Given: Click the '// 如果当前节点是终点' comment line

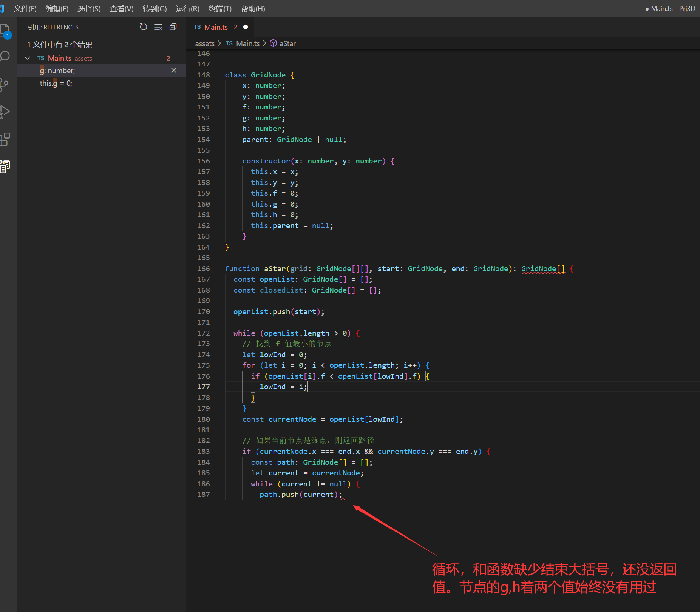Looking at the screenshot, I should [308, 441].
